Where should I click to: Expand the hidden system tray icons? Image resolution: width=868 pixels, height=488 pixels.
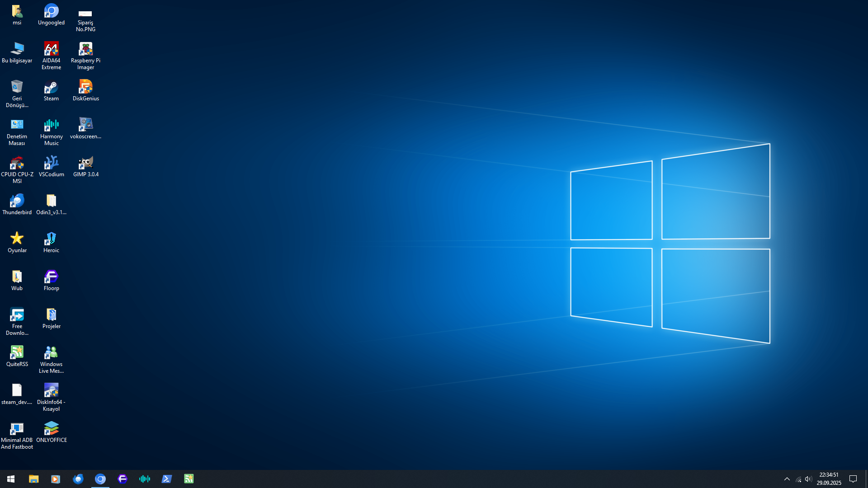pyautogui.click(x=787, y=479)
